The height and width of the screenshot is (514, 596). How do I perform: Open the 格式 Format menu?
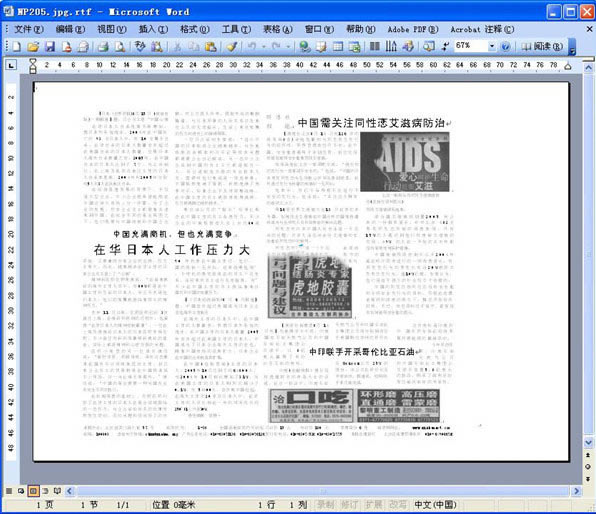coord(195,29)
